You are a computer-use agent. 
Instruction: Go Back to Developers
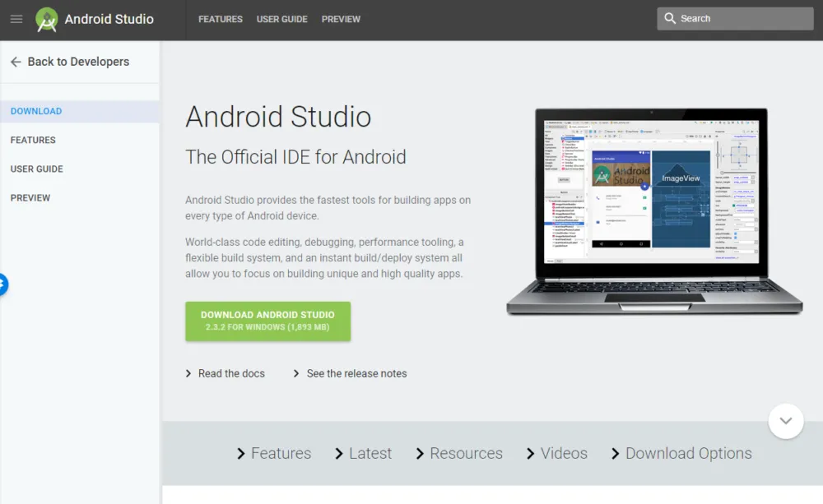tap(78, 62)
